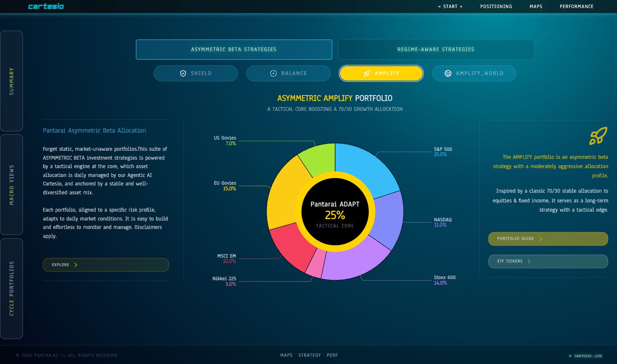The image size is (617, 364).
Task: Open the ETF TICKERS button
Action: pyautogui.click(x=548, y=261)
